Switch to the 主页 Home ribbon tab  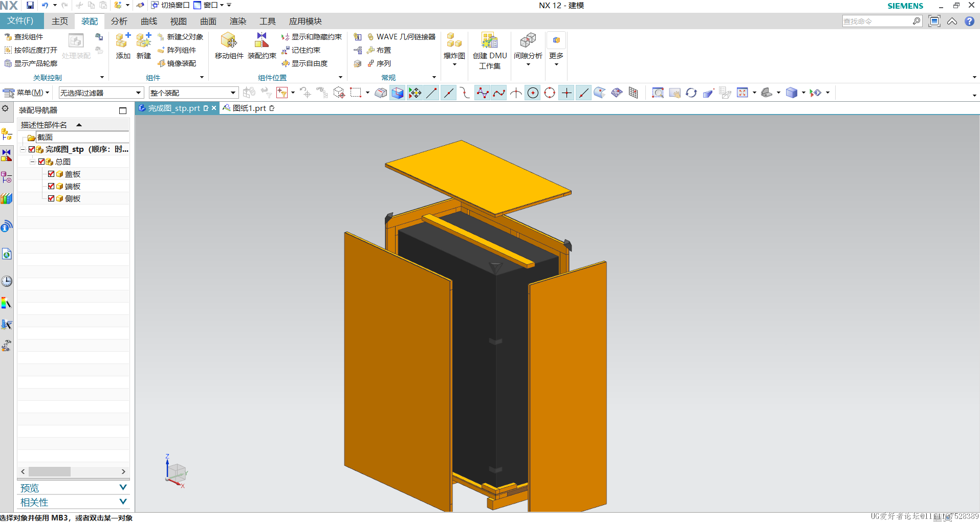tap(60, 21)
